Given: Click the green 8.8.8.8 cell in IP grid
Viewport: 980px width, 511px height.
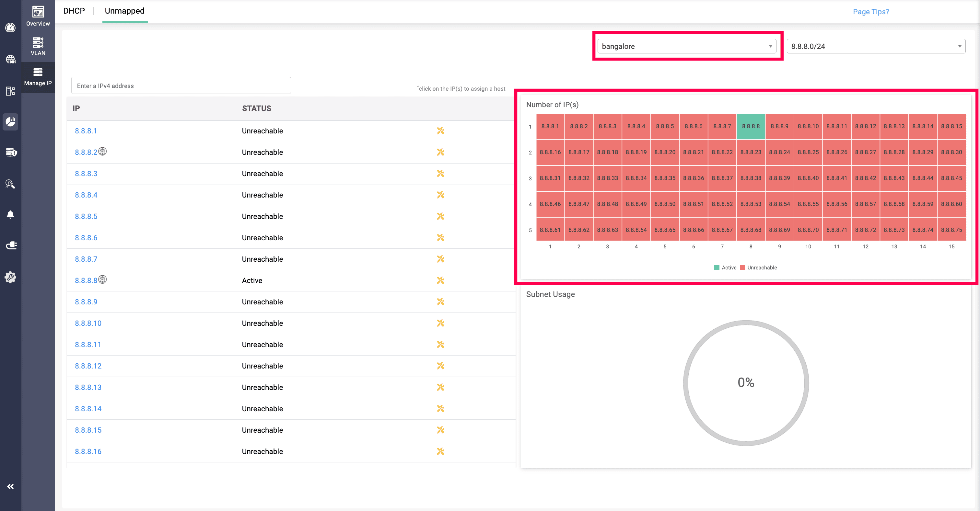Looking at the screenshot, I should pos(750,126).
